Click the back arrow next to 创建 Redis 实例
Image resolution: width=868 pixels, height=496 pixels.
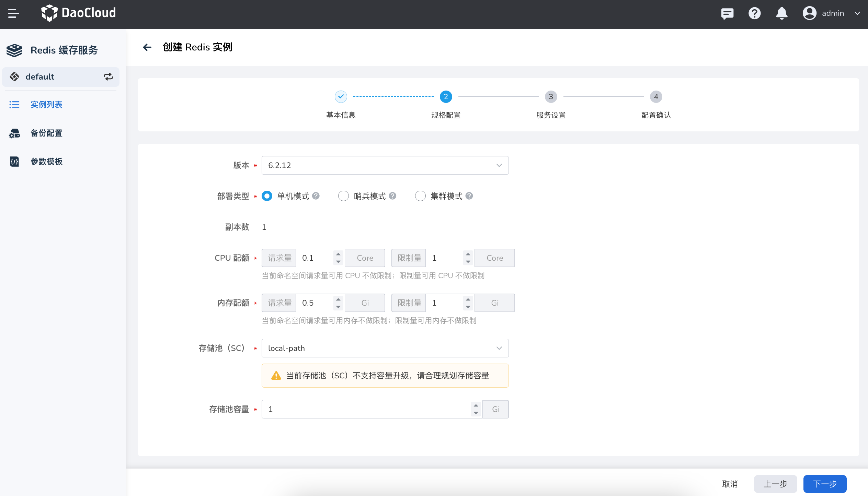click(147, 47)
